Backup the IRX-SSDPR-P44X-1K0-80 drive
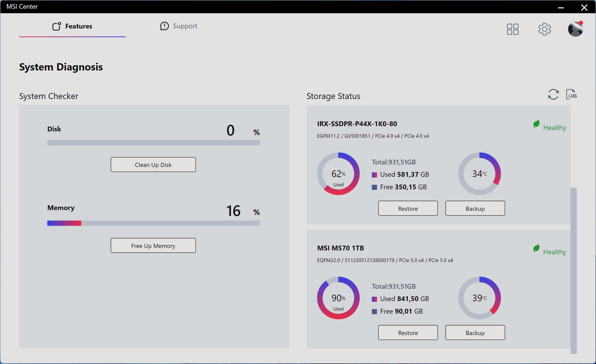596x364 pixels. pos(475,208)
